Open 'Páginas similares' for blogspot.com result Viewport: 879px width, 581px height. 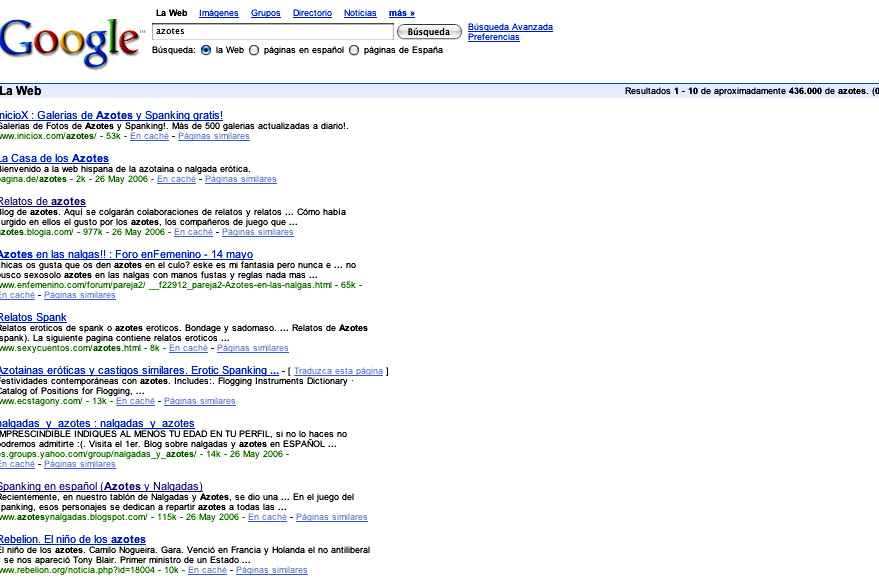pos(332,517)
